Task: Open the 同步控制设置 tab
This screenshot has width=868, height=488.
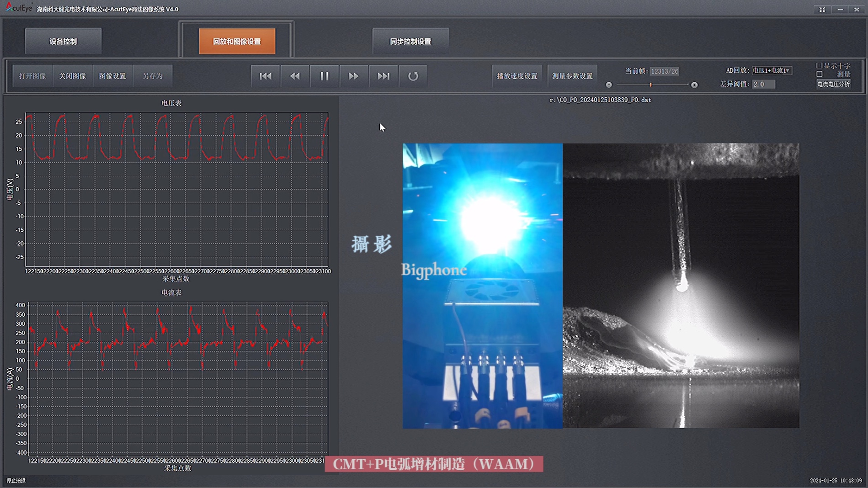Action: click(410, 41)
